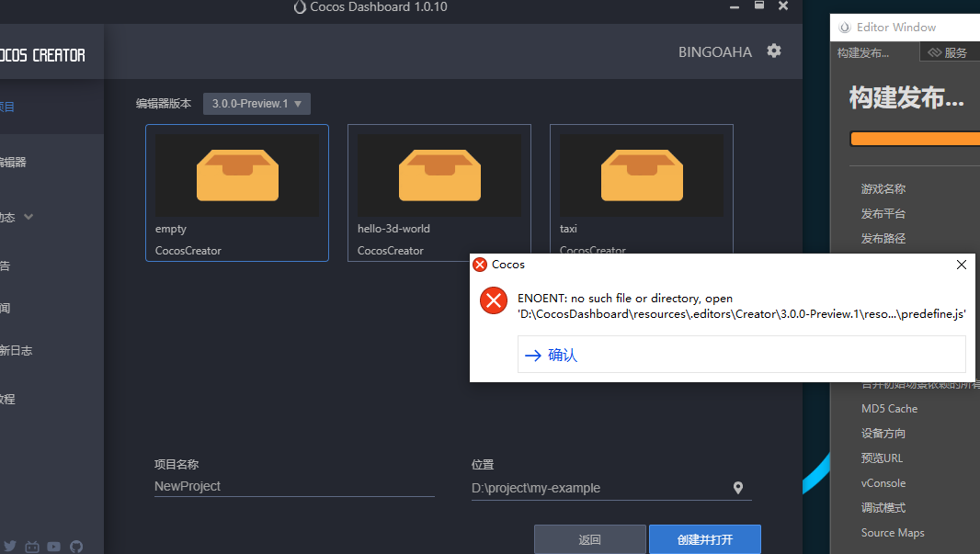Click the BINGOAHA account name
This screenshot has width=980, height=554.
[x=715, y=51]
